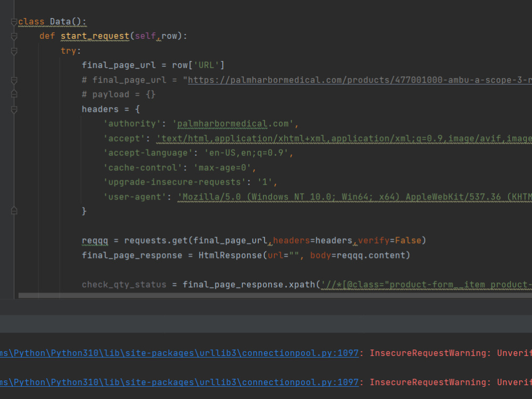Open second connectionpool.py:1097 console link
This screenshot has width=532, height=399.
(179, 383)
